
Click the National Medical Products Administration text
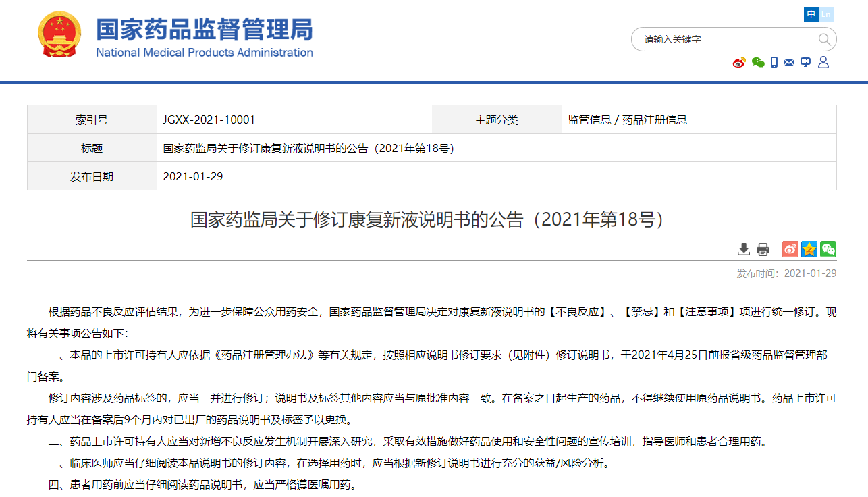[204, 53]
